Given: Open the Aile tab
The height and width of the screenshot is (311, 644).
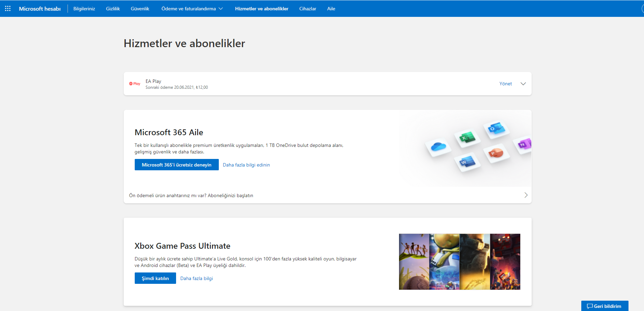Looking at the screenshot, I should pos(331,9).
